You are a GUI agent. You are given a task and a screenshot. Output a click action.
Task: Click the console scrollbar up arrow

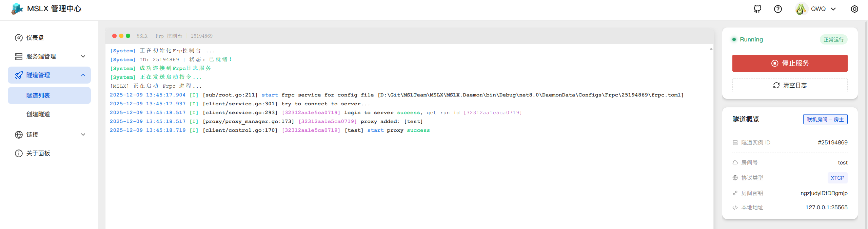pyautogui.click(x=711, y=49)
